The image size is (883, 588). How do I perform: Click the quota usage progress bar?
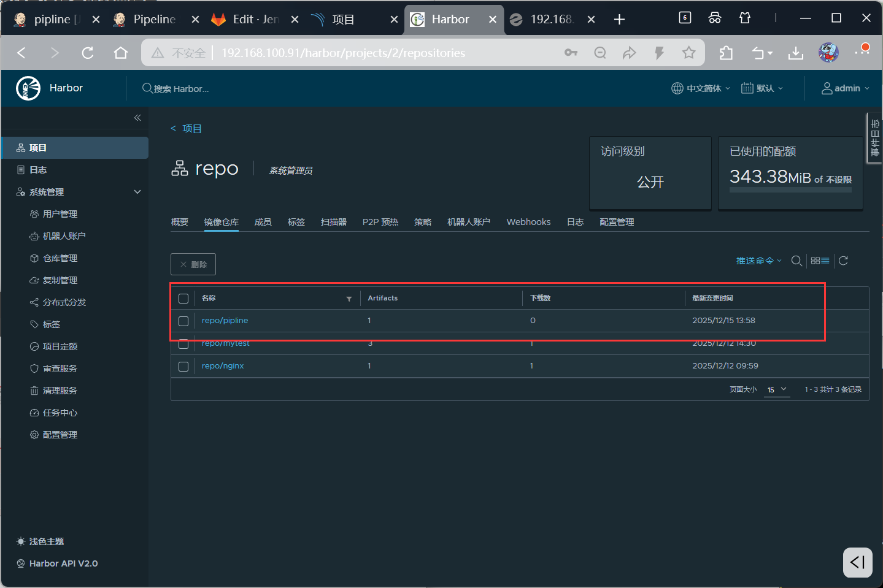(x=790, y=190)
